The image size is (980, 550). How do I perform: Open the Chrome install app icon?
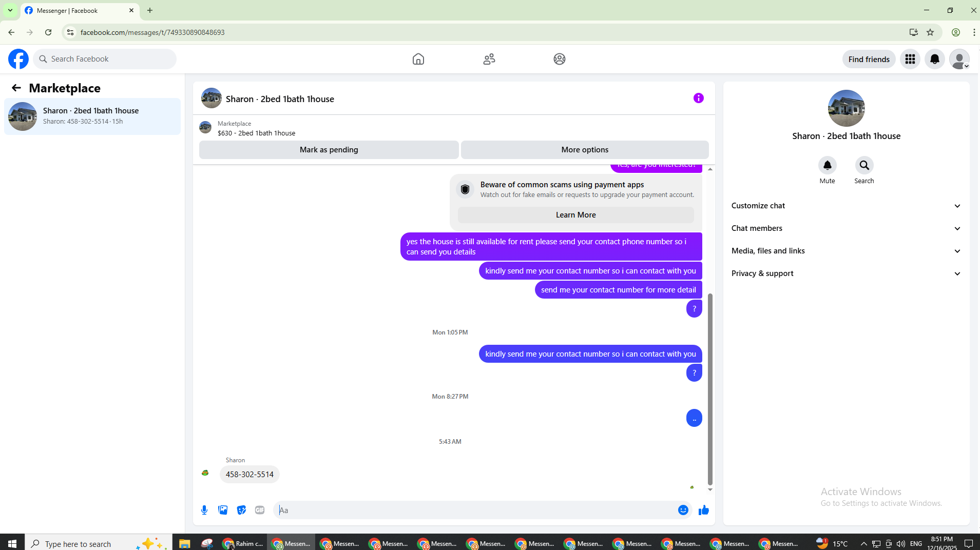(914, 32)
